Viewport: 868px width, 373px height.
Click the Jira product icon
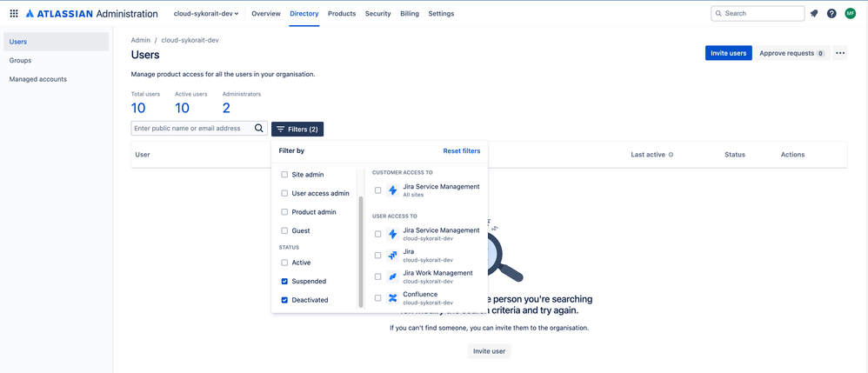(392, 255)
